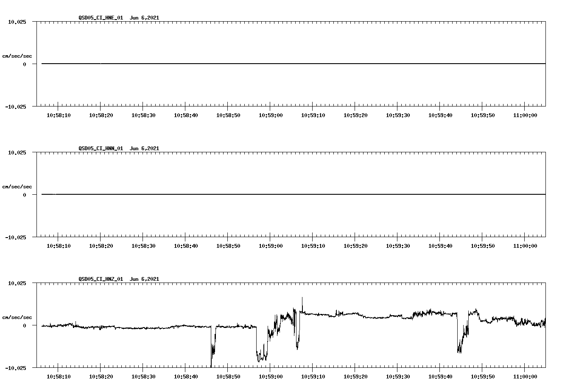Viewport: 576px width, 392px height.
Task: Click the -10.025 lower limit on HNE axis
Action: (x=16, y=106)
